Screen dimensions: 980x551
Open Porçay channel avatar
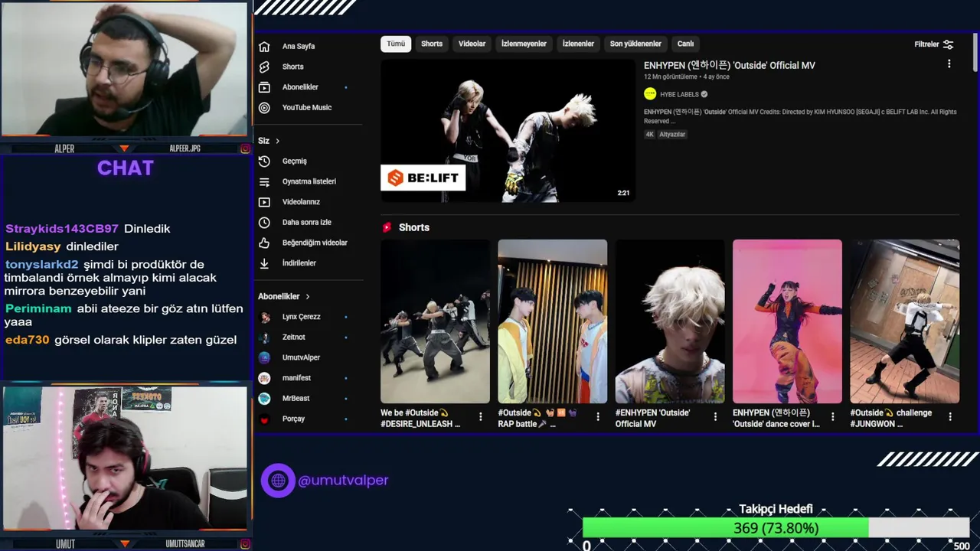coord(264,419)
